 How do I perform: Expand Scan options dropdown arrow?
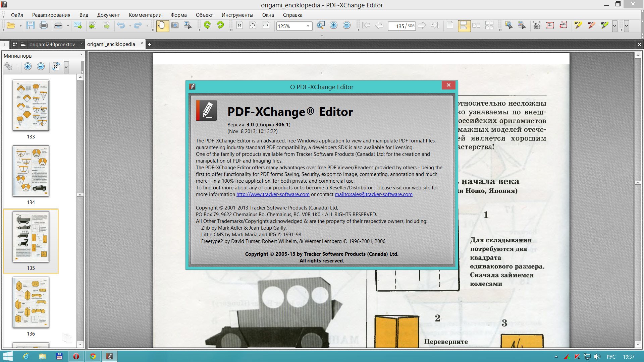[68, 26]
